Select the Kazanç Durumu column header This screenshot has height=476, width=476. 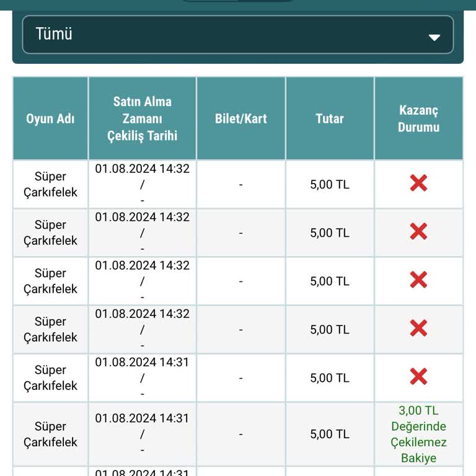(x=418, y=118)
